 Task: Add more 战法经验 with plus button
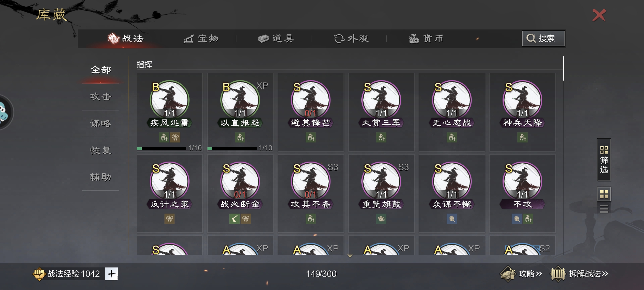point(111,274)
